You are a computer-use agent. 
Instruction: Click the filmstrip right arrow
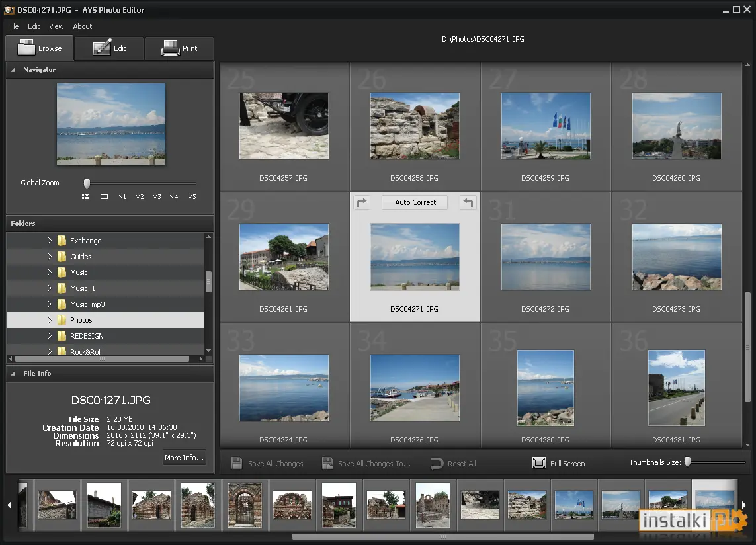tap(743, 505)
